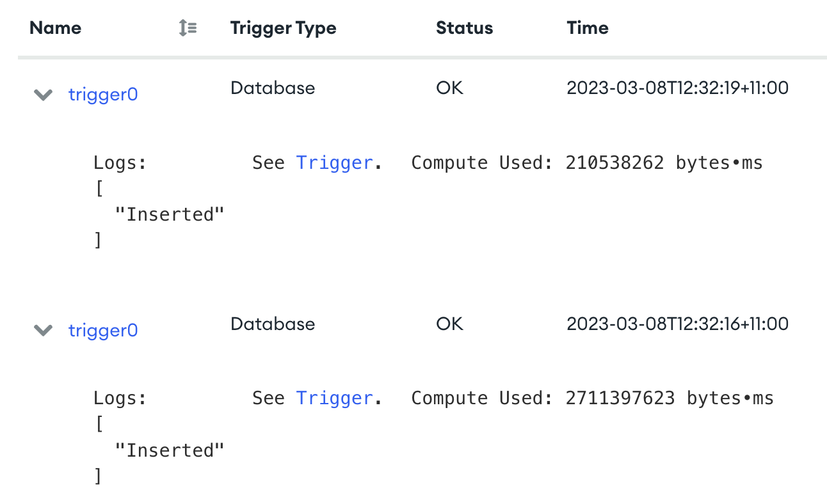Click the OK status of the 12:32:19 entry
Screen dimensions: 827x504
click(449, 88)
